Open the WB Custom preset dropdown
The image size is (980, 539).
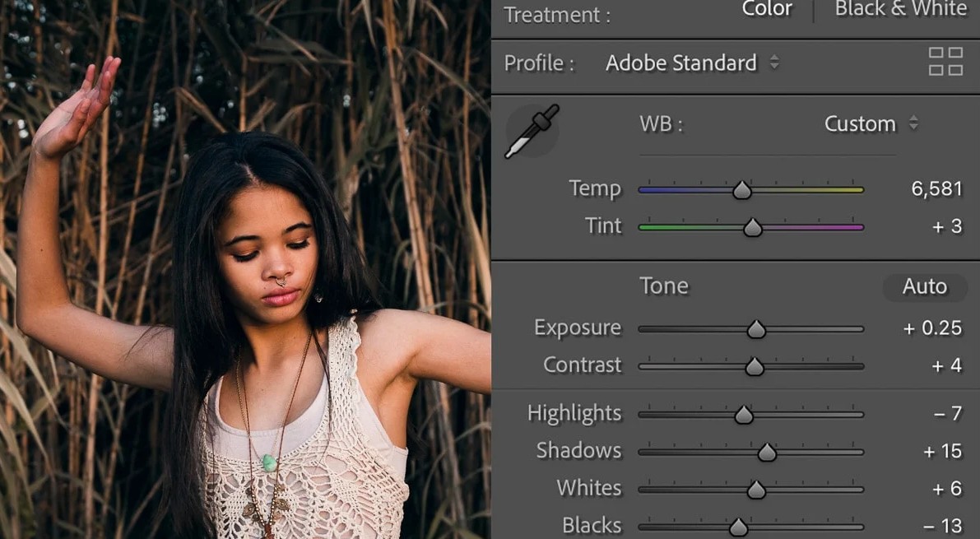[871, 124]
